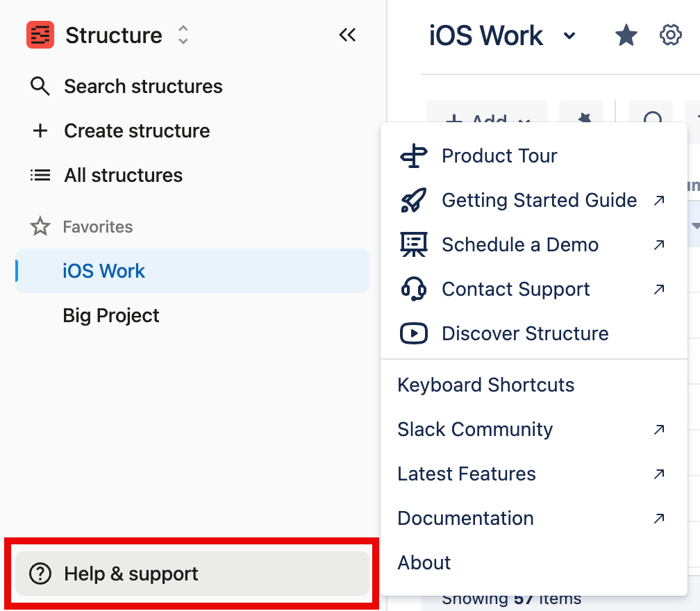Open structure settings via the gear icon

[670, 35]
